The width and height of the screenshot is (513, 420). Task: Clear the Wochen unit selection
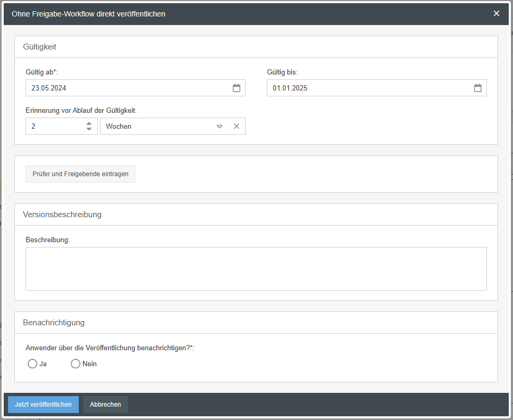coord(237,127)
